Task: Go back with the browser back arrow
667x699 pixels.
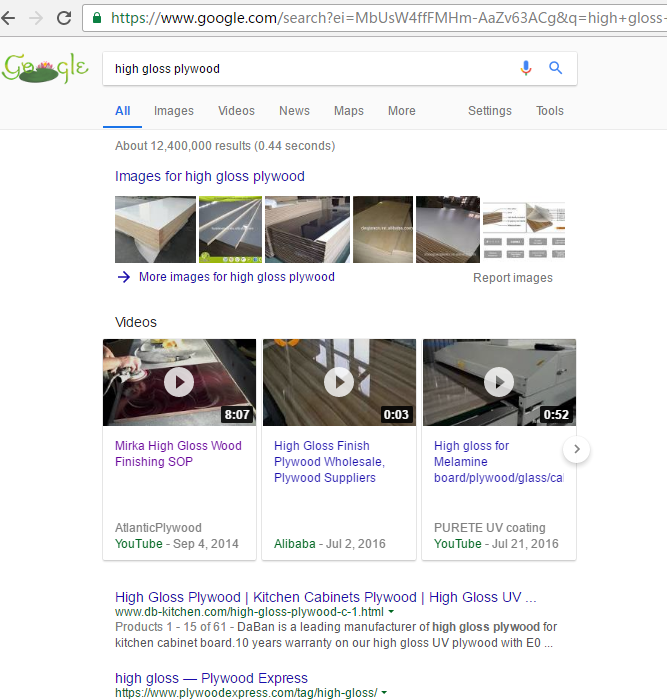Action: [x=8, y=18]
